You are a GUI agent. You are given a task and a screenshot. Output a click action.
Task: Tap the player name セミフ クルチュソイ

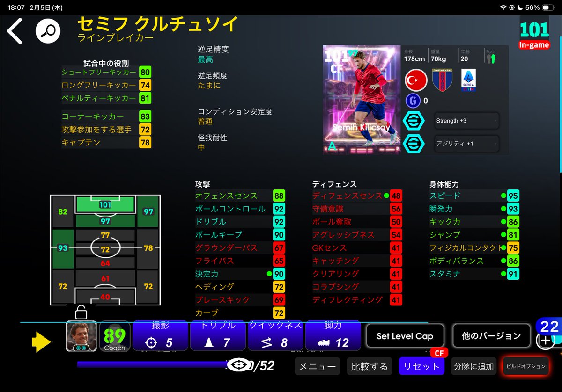click(157, 23)
